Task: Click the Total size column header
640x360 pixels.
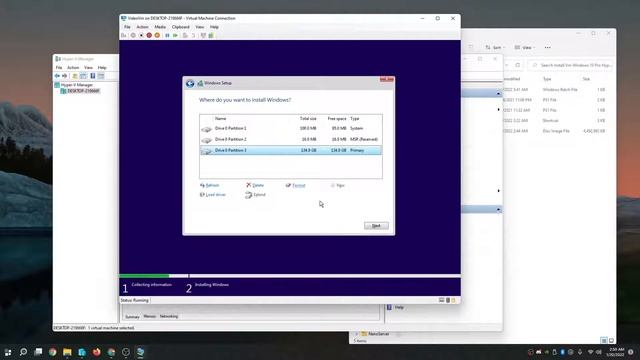Action: pos(308,118)
